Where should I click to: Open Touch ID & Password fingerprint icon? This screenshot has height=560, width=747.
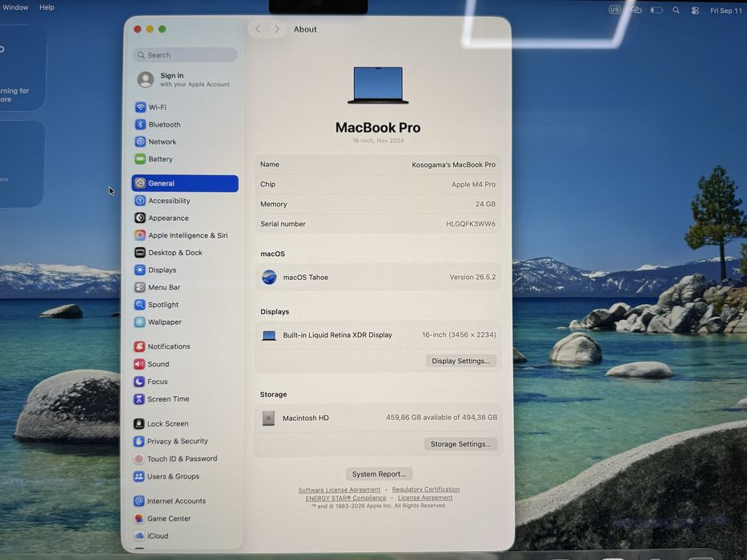[x=139, y=458]
